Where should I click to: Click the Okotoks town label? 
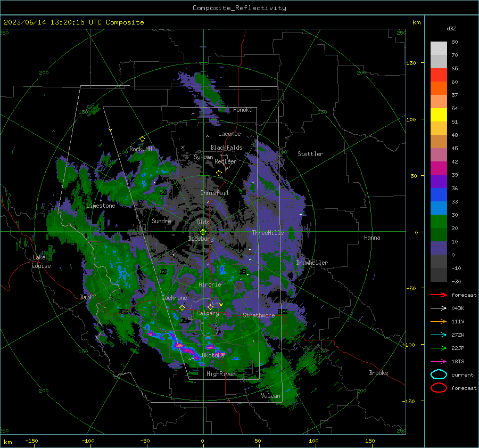click(x=213, y=355)
